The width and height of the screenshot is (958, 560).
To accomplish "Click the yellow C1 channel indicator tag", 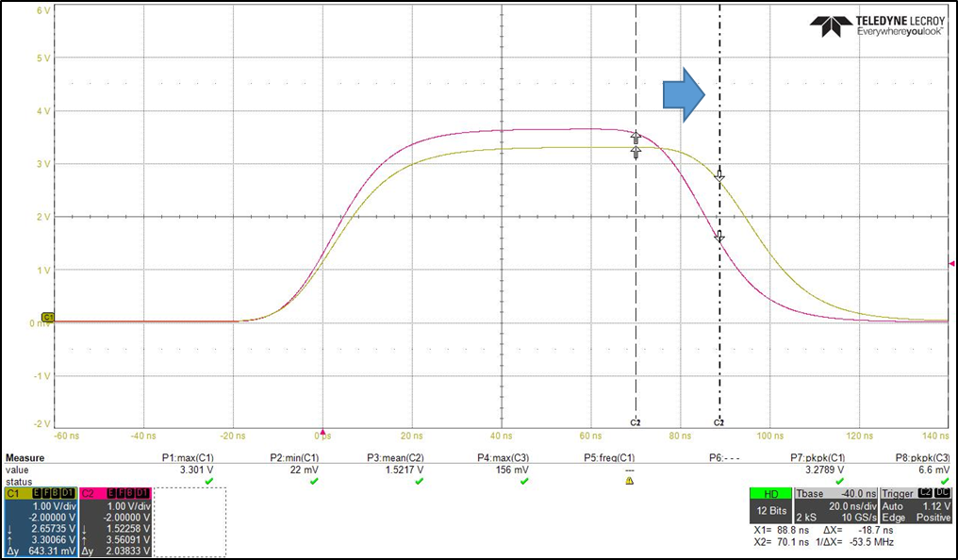I will (x=48, y=317).
